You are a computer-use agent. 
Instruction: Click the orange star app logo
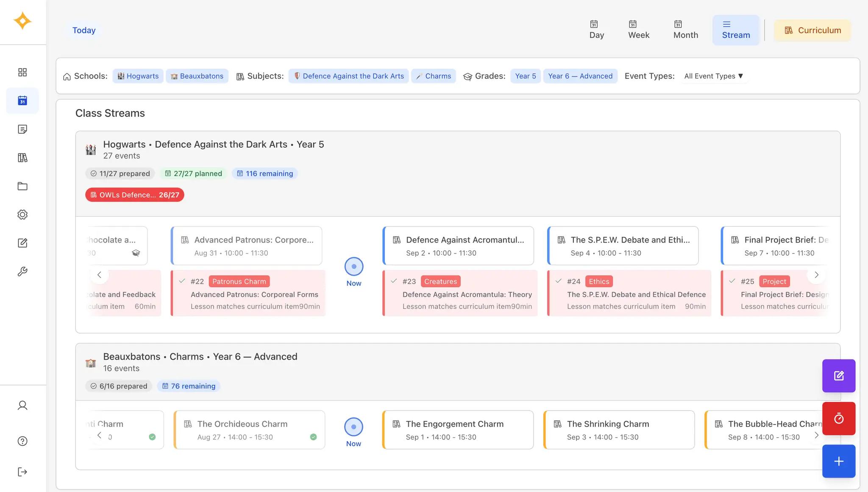pos(22,21)
